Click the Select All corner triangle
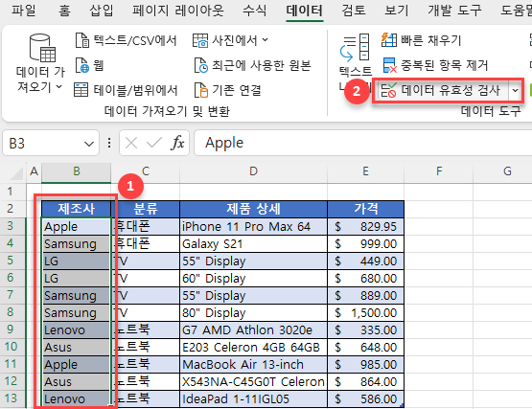 coord(16,173)
